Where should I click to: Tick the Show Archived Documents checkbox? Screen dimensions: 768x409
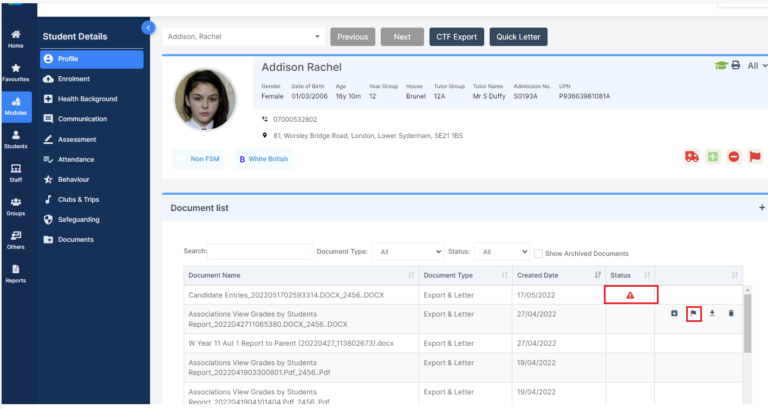coord(538,253)
